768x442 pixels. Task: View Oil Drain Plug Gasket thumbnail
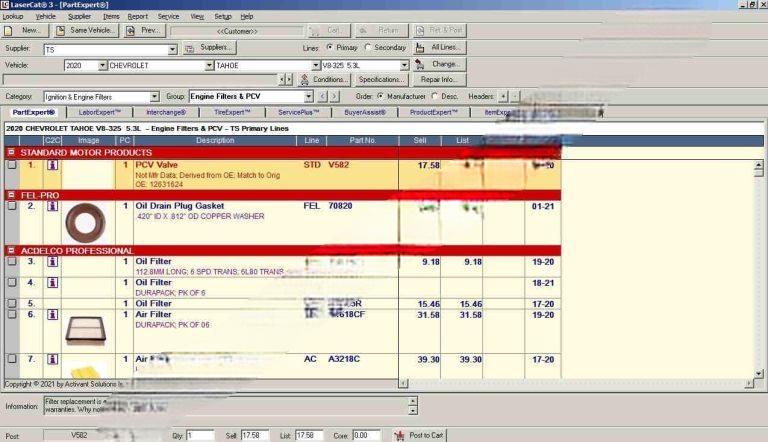pyautogui.click(x=86, y=223)
